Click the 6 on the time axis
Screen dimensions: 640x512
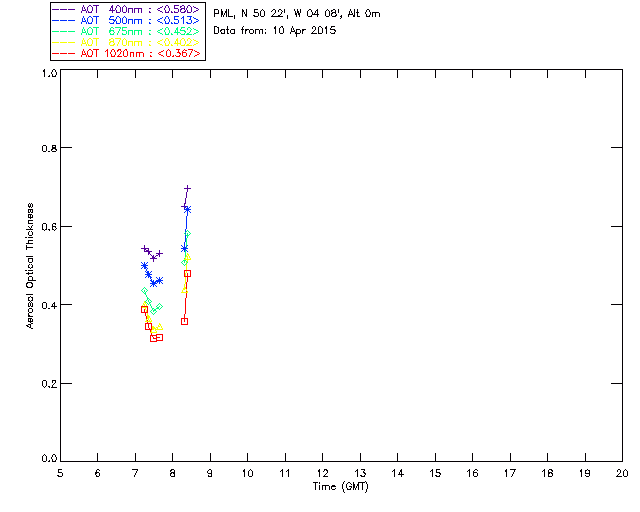tap(98, 473)
